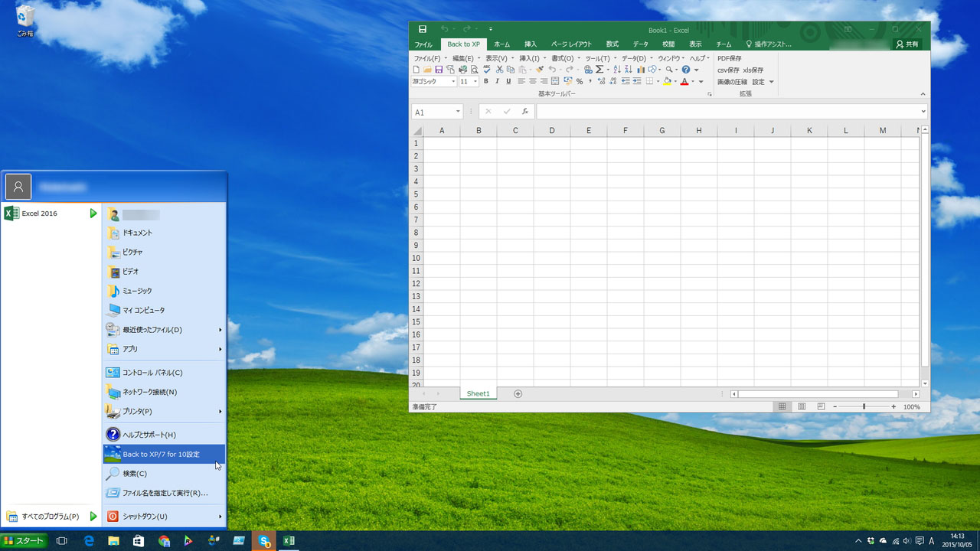Open the chart creation icon
The height and width of the screenshot is (551, 980).
click(x=642, y=70)
